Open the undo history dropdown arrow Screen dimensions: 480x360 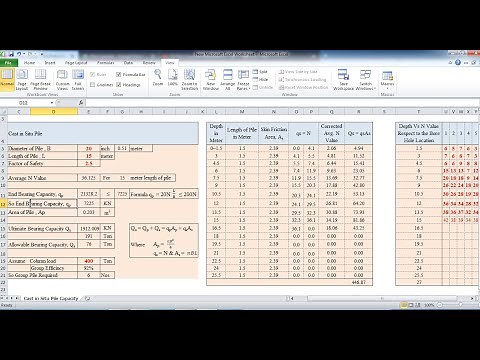[x=24, y=54]
